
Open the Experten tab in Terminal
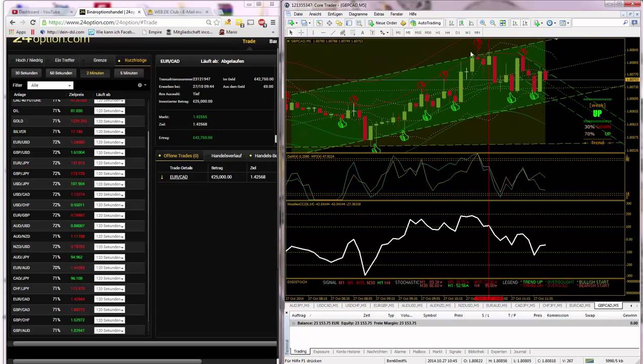click(498, 351)
